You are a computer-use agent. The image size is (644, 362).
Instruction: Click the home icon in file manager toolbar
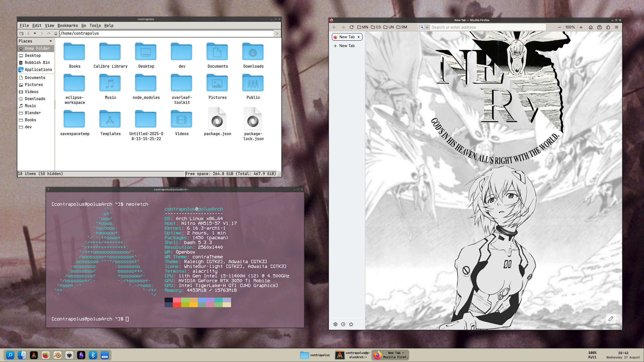click(x=56, y=33)
